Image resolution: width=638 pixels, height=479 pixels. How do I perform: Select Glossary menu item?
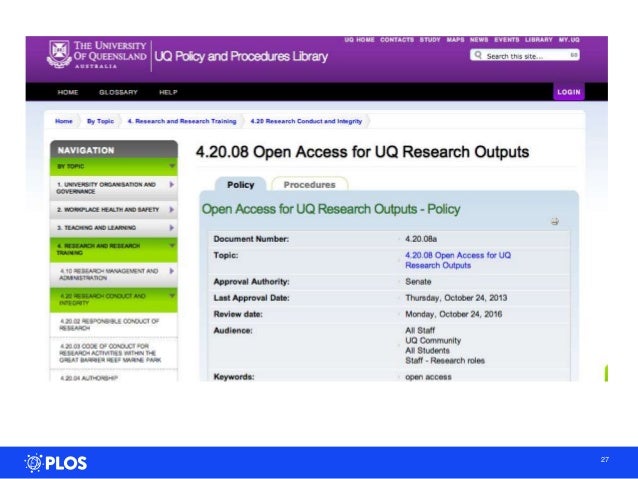(x=118, y=92)
